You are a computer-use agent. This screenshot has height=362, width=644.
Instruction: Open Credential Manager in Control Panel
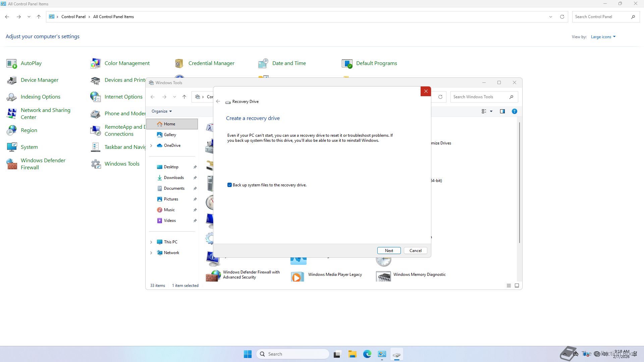pyautogui.click(x=211, y=63)
